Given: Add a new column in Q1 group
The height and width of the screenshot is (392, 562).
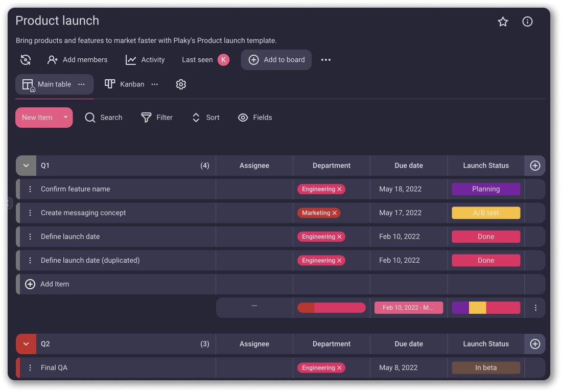Looking at the screenshot, I should click(535, 166).
